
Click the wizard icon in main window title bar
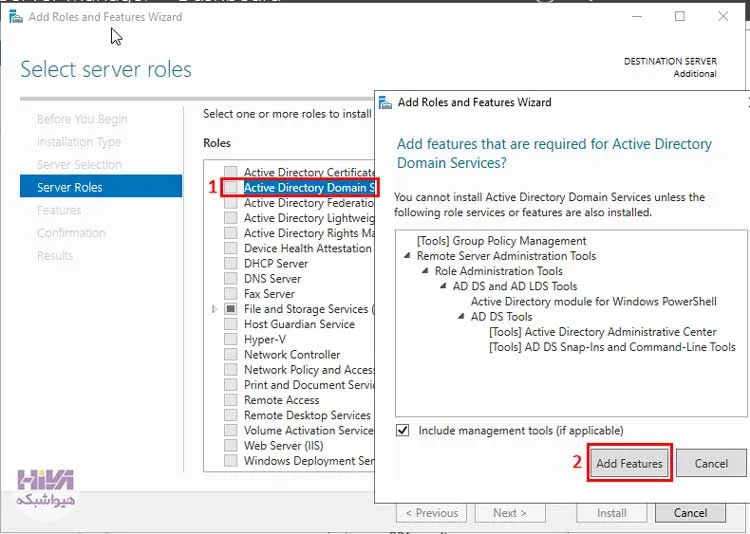(16, 17)
